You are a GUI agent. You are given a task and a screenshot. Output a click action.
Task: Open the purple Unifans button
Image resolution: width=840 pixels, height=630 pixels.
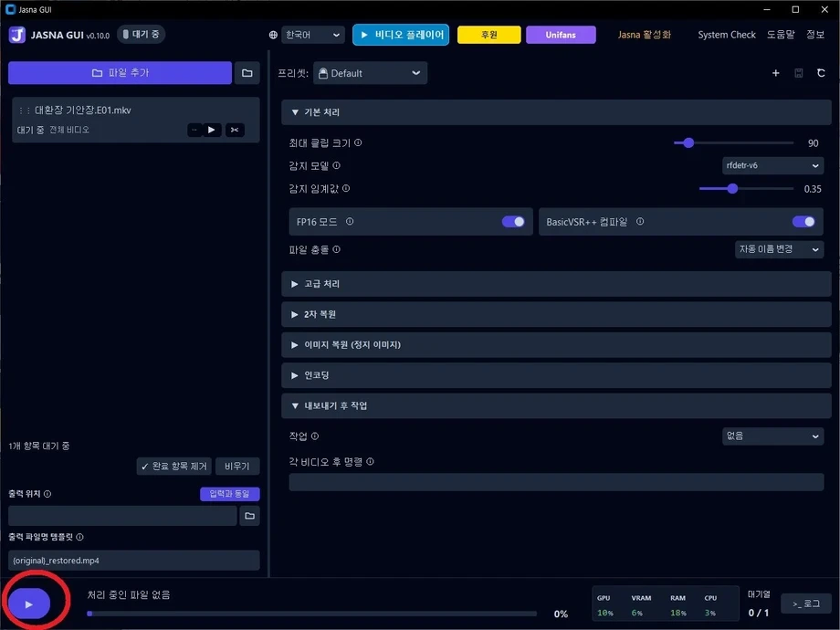pyautogui.click(x=561, y=35)
